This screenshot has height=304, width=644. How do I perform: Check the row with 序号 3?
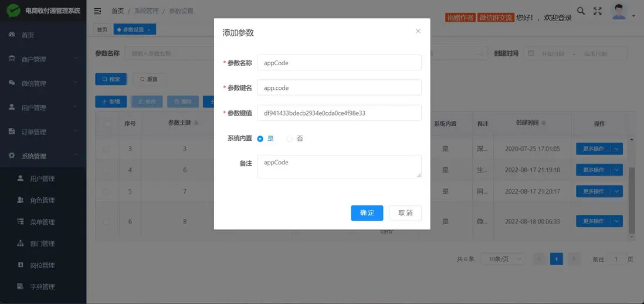pyautogui.click(x=107, y=148)
